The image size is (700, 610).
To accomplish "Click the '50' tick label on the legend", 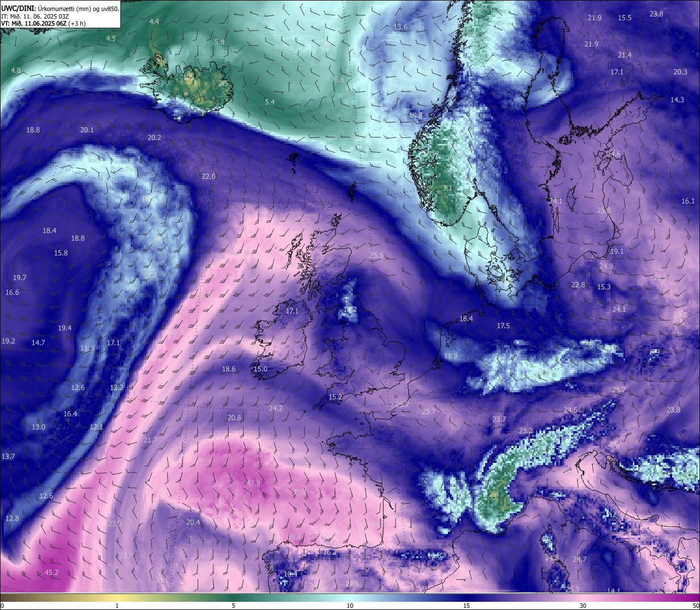I will click(x=696, y=606).
